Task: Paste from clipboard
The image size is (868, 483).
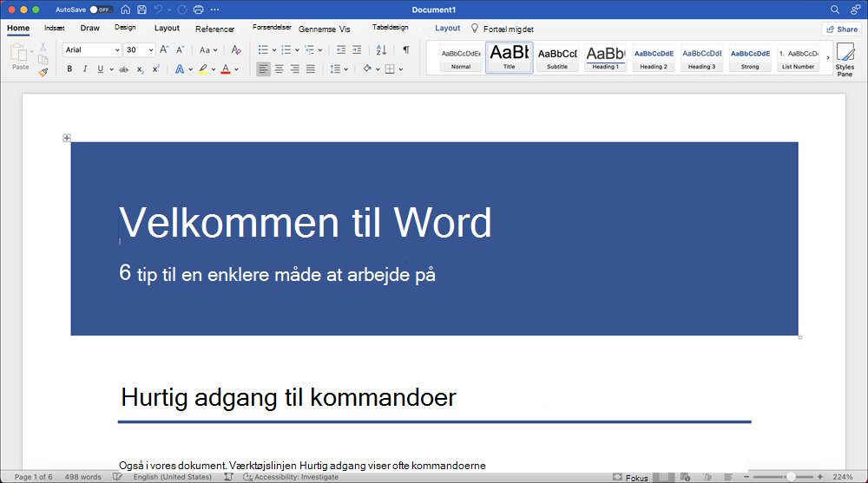Action: click(19, 56)
